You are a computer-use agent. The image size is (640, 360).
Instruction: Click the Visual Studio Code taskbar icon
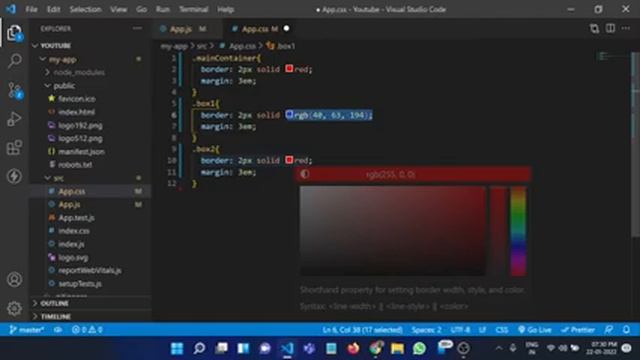pyautogui.click(x=287, y=348)
